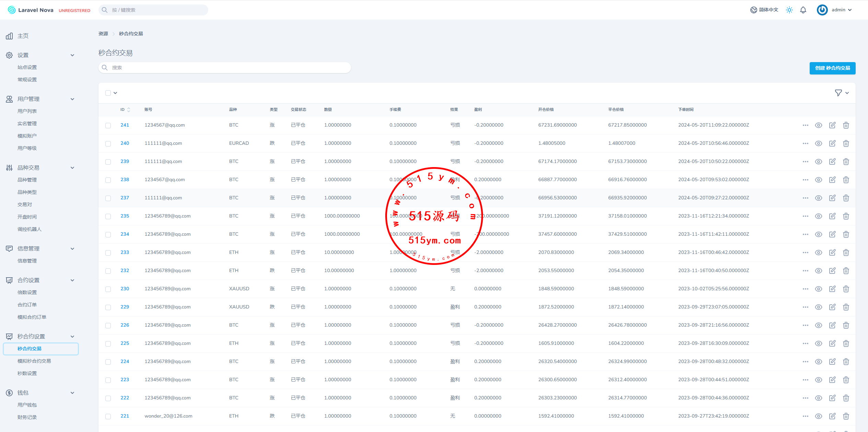Delete trade record ID 241
This screenshot has width=868, height=432.
846,125
